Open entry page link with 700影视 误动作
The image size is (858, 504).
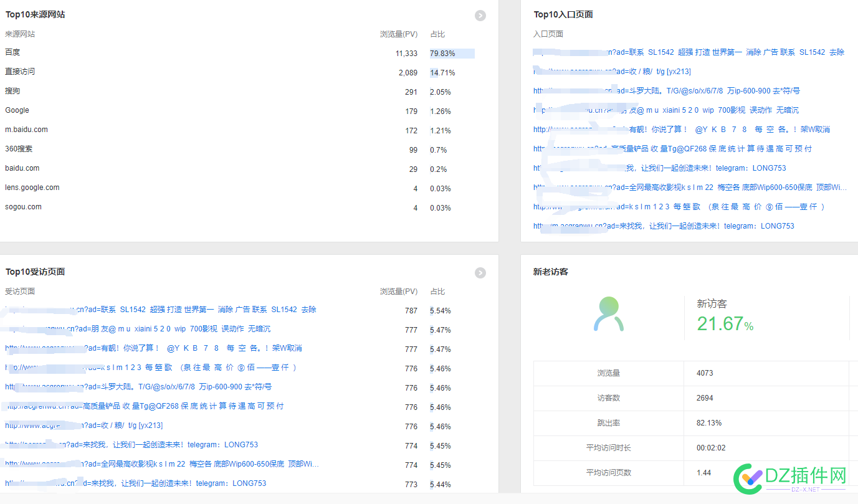pos(666,110)
